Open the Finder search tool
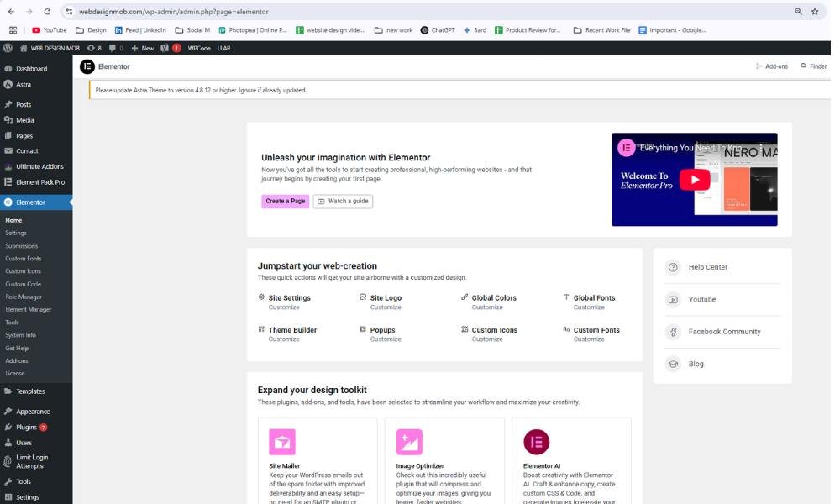The width and height of the screenshot is (840, 504). pyautogui.click(x=814, y=66)
